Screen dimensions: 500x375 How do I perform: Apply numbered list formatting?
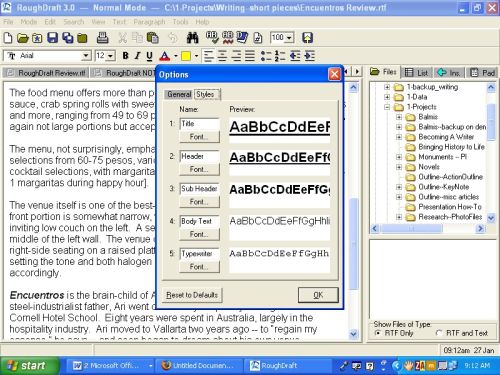click(x=280, y=56)
